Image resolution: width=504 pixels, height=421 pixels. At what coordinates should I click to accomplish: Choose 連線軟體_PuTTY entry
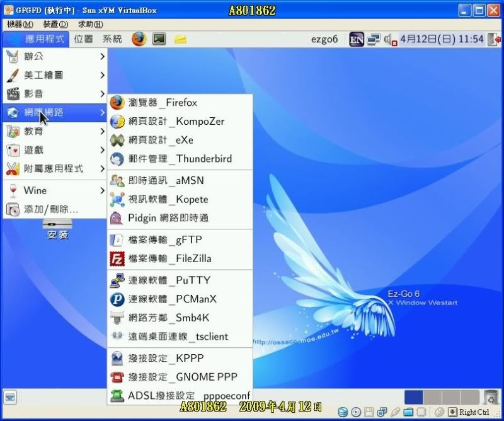180,280
